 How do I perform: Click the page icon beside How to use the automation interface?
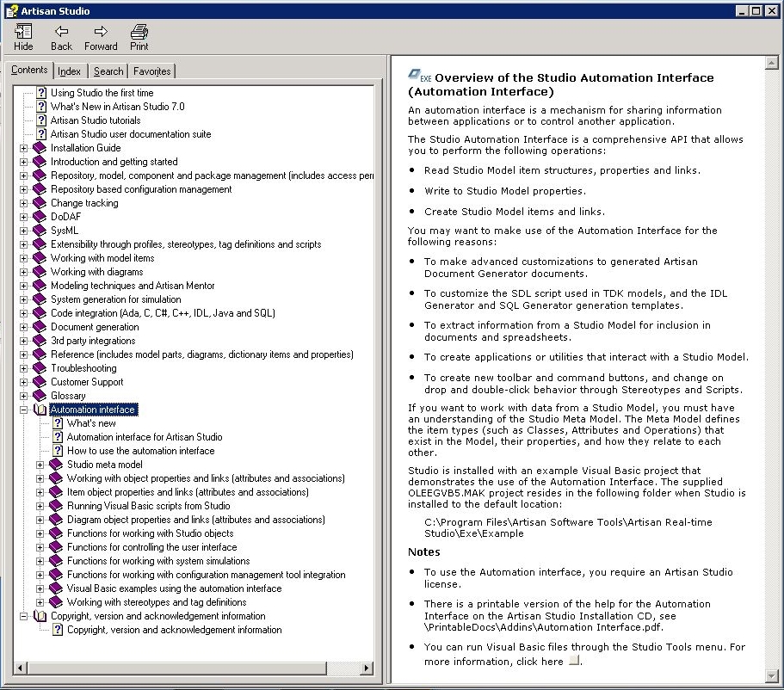coord(58,451)
